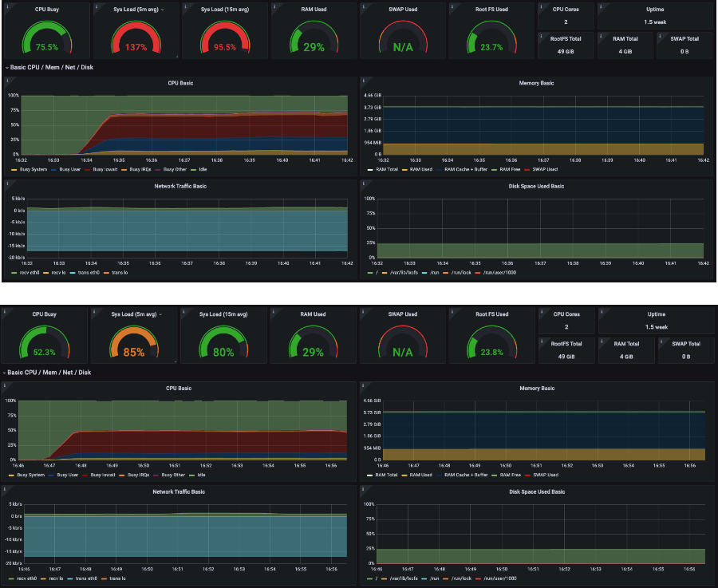
Task: Click the 23.8% Root FS Used value
Action: point(491,352)
